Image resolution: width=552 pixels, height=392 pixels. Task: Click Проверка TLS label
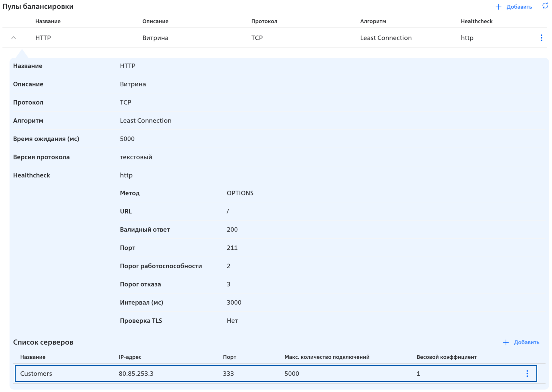(141, 321)
